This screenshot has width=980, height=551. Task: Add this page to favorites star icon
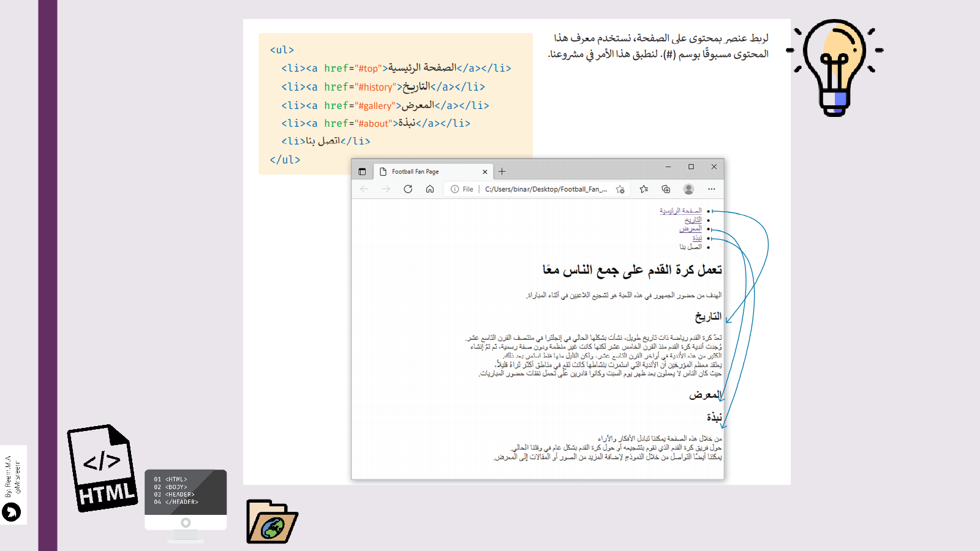click(620, 189)
